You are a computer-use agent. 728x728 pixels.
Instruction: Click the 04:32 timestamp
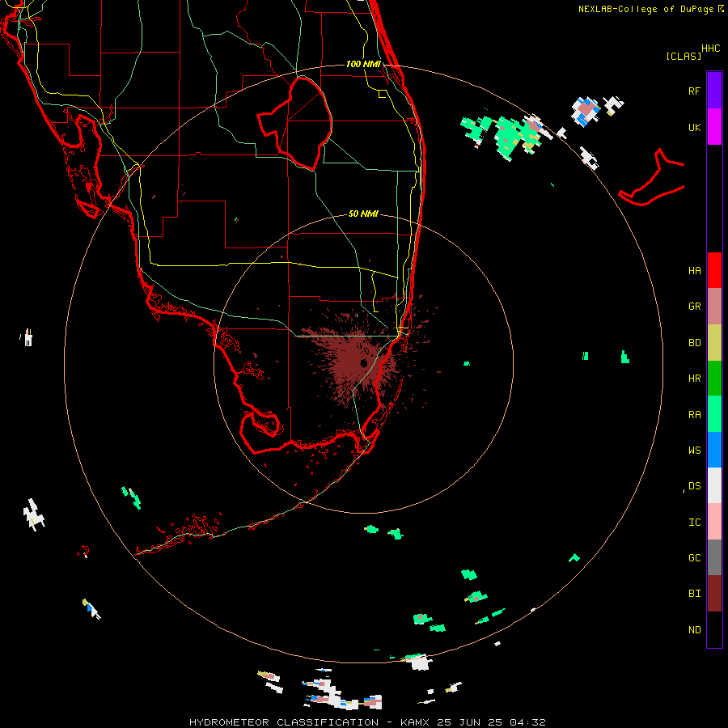(527, 722)
